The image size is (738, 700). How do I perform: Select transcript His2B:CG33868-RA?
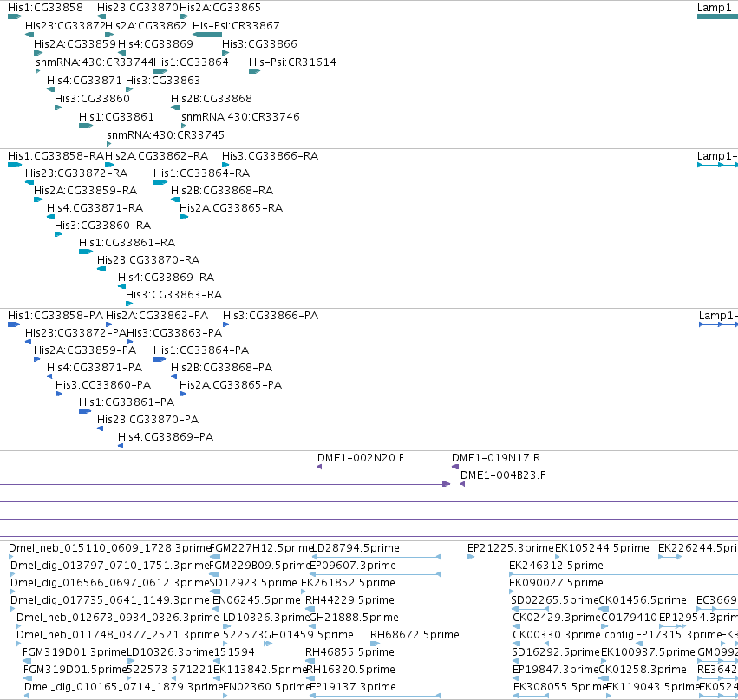[x=222, y=191]
